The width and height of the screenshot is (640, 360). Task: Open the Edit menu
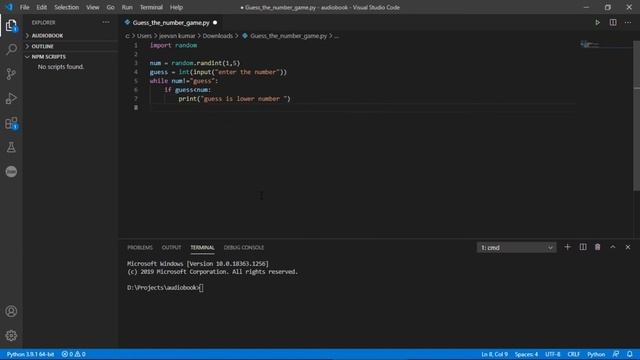42,7
